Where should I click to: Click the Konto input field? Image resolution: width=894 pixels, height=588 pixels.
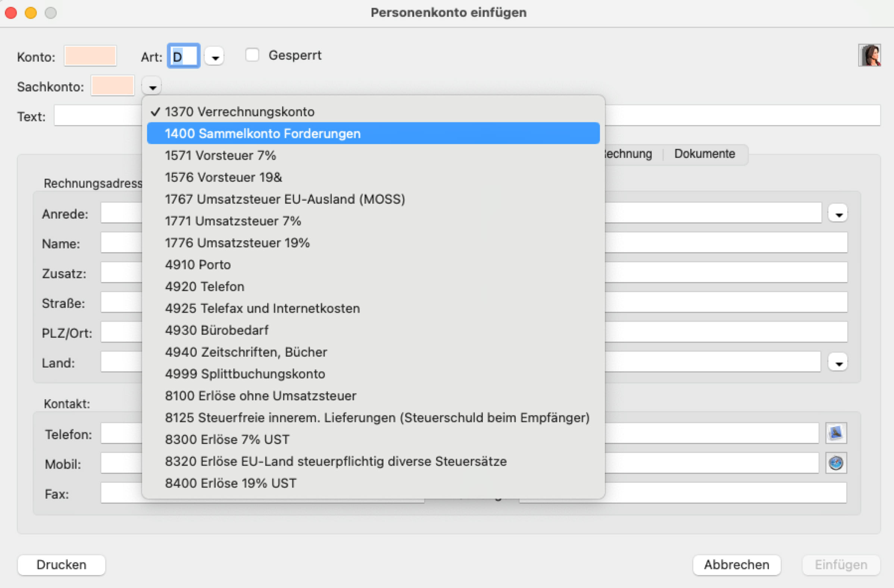click(90, 56)
